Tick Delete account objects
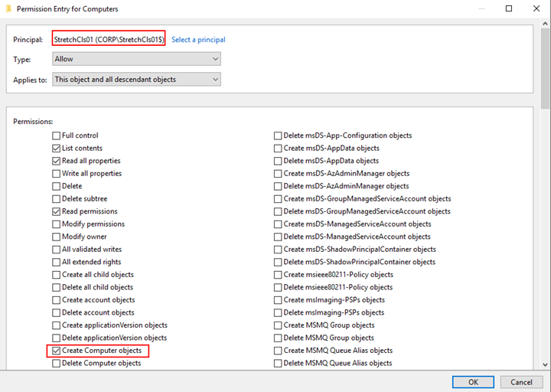The image size is (551, 392). tap(56, 313)
